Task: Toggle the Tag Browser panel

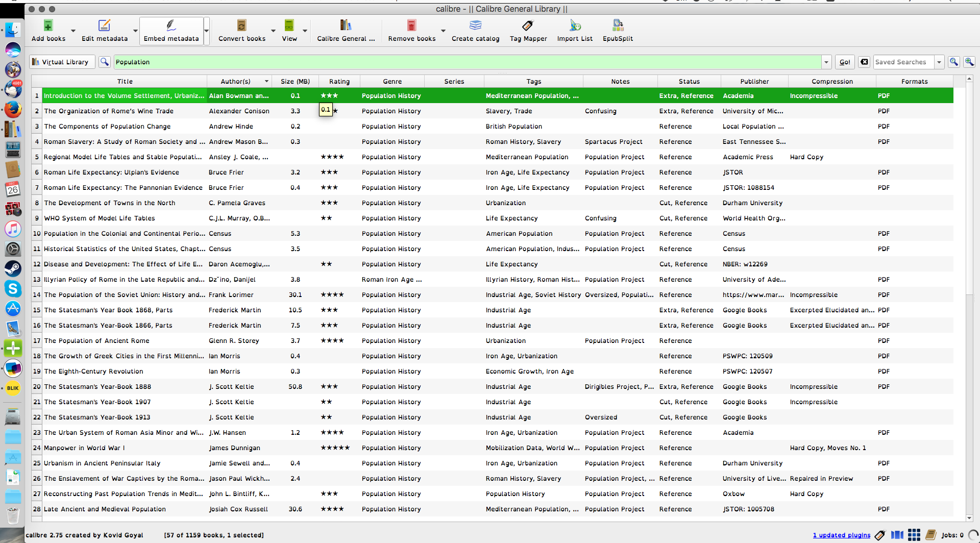Action: (x=879, y=535)
